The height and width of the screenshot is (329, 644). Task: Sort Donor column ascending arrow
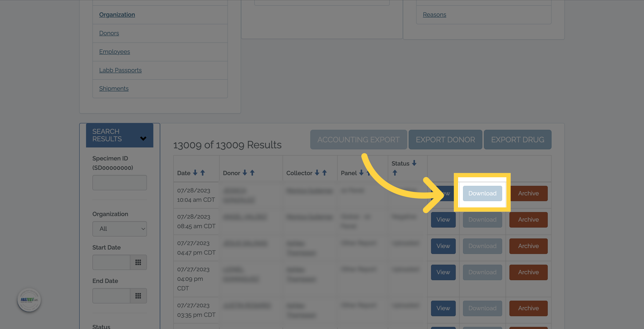252,173
